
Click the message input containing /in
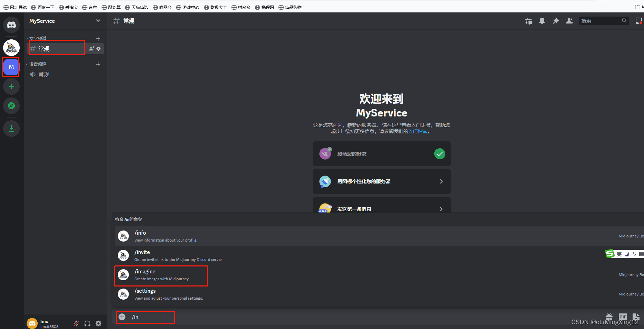[x=366, y=317]
